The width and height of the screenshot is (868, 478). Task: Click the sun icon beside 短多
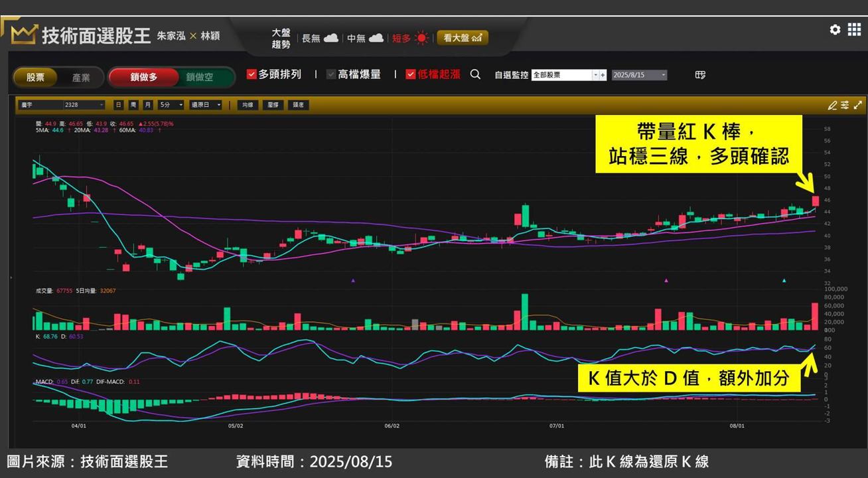tap(421, 39)
